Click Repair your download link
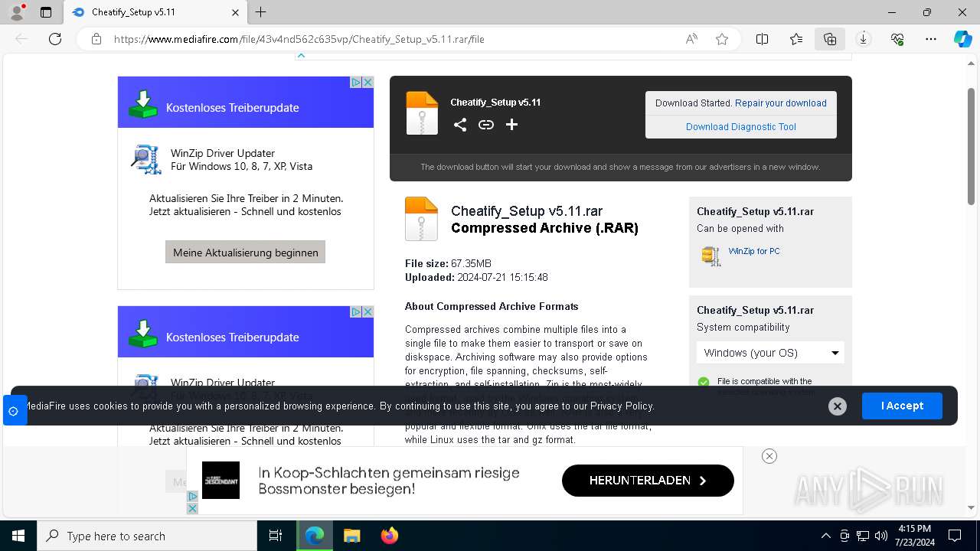The image size is (980, 551). pos(781,103)
